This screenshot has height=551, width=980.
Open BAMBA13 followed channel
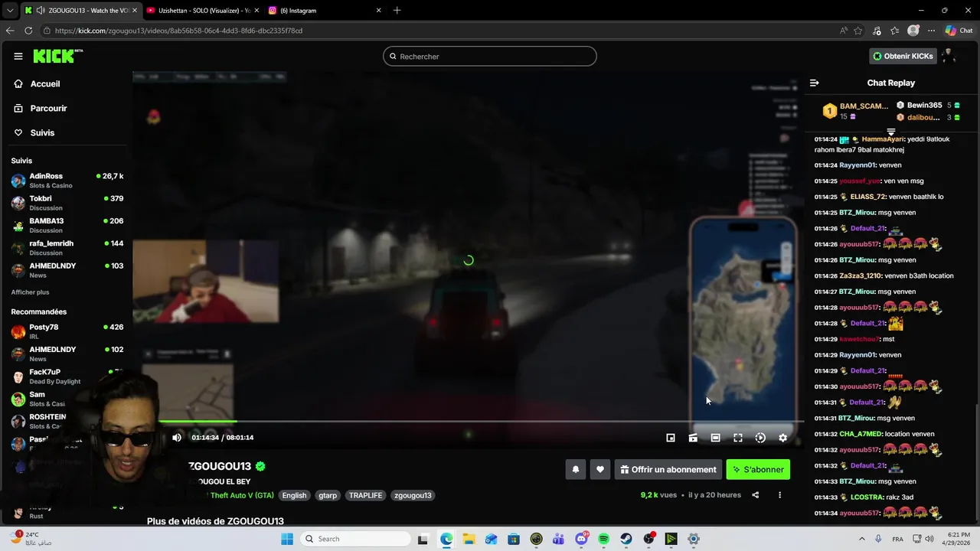click(x=67, y=225)
